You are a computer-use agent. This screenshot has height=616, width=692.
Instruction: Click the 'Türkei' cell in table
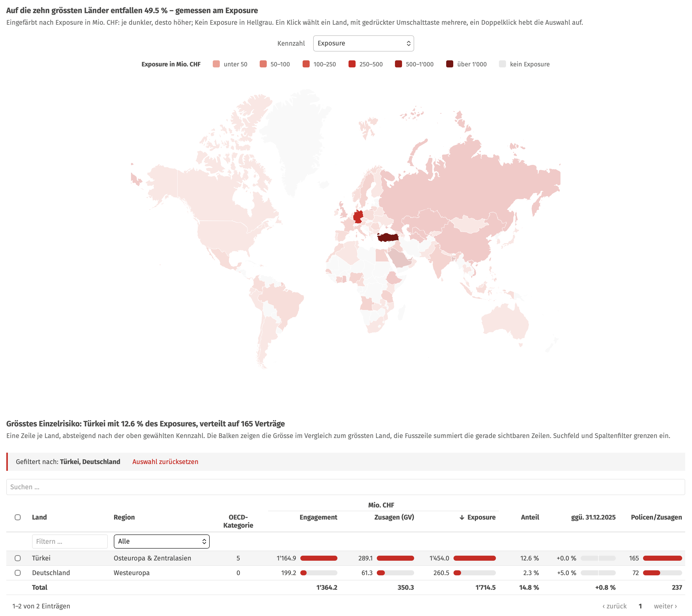click(41, 558)
